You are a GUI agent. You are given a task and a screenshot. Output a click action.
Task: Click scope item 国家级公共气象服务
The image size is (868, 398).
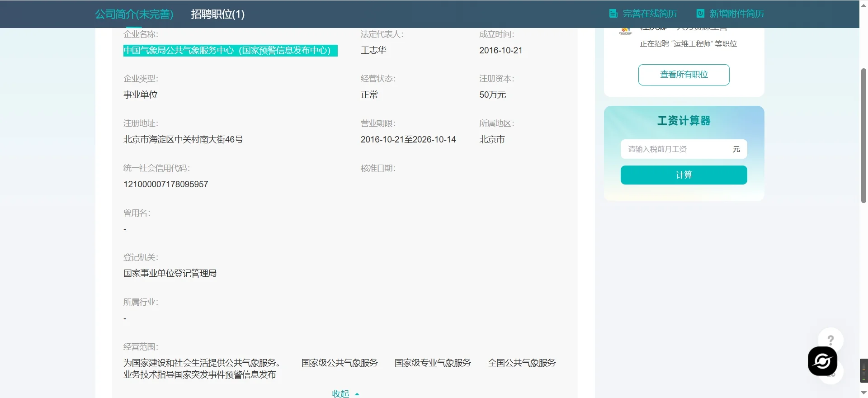click(340, 363)
